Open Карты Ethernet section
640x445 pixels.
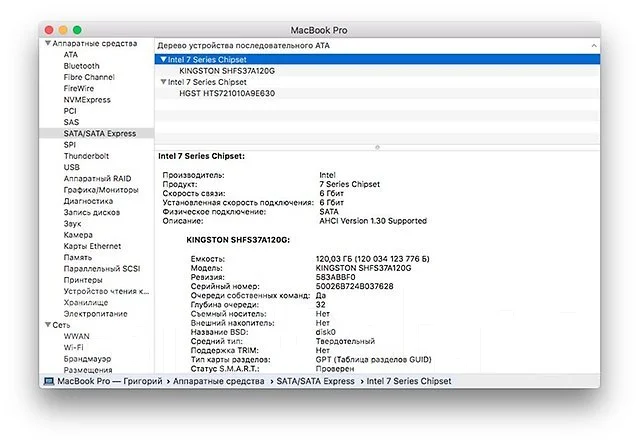(x=92, y=246)
